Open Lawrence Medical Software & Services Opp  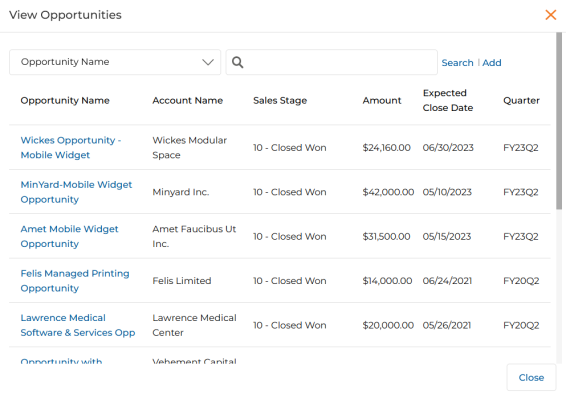[78, 325]
